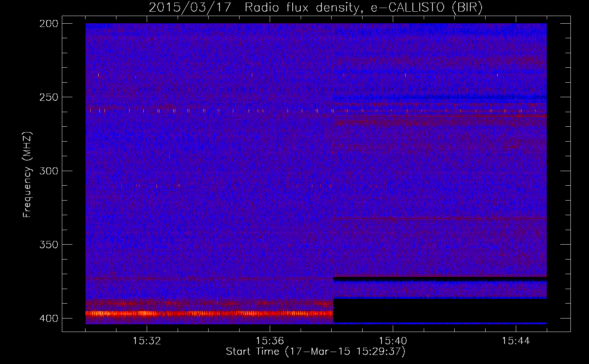Viewport: 589px width, 364px height.
Task: Click the 300 frequency tick label
Action: coord(48,171)
